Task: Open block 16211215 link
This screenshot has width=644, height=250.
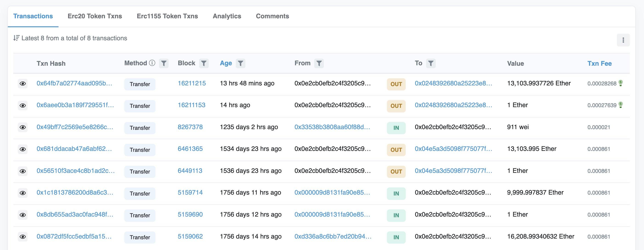Action: point(192,83)
